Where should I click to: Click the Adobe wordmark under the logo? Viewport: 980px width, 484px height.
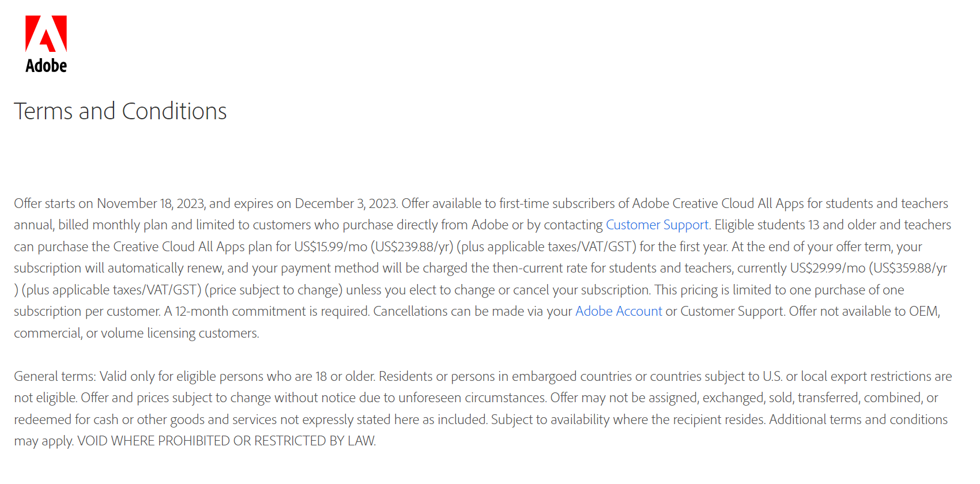tap(46, 66)
